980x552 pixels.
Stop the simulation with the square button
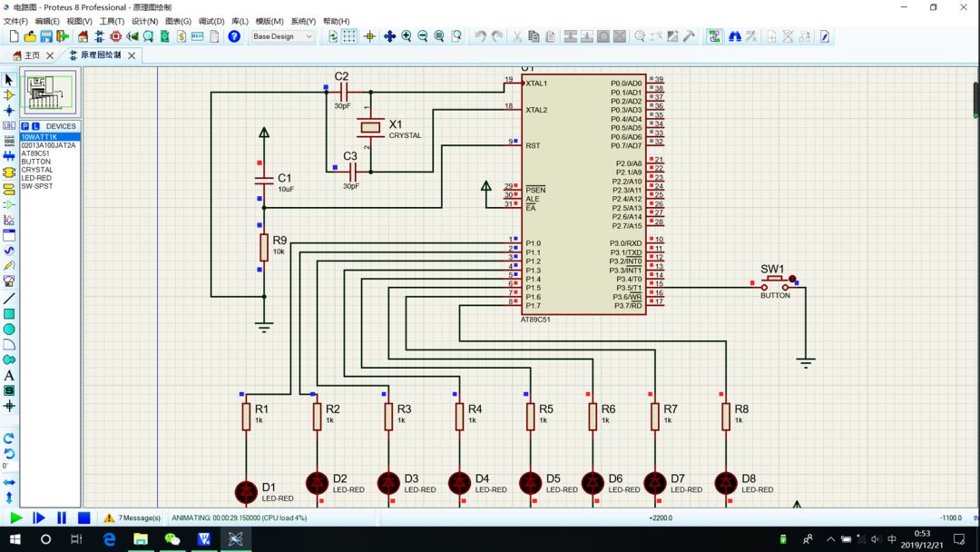(83, 518)
